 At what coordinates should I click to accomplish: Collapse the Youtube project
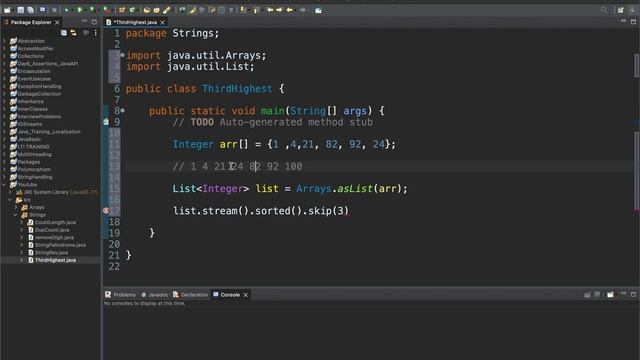(x=4, y=184)
